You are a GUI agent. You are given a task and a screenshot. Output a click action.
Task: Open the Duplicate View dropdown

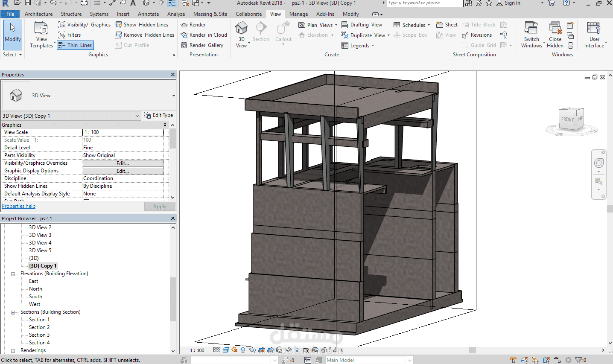366,35
